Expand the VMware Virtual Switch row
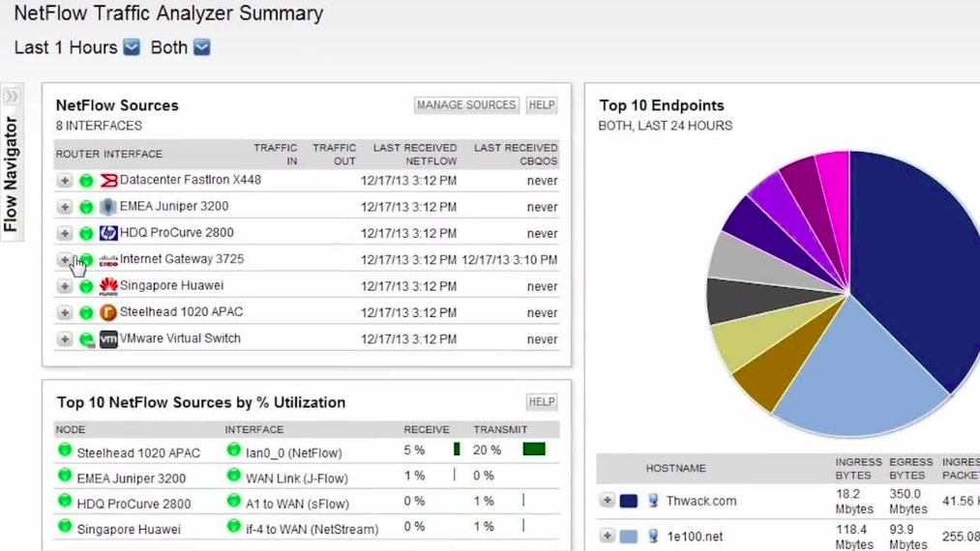The width and height of the screenshot is (980, 551). [65, 339]
